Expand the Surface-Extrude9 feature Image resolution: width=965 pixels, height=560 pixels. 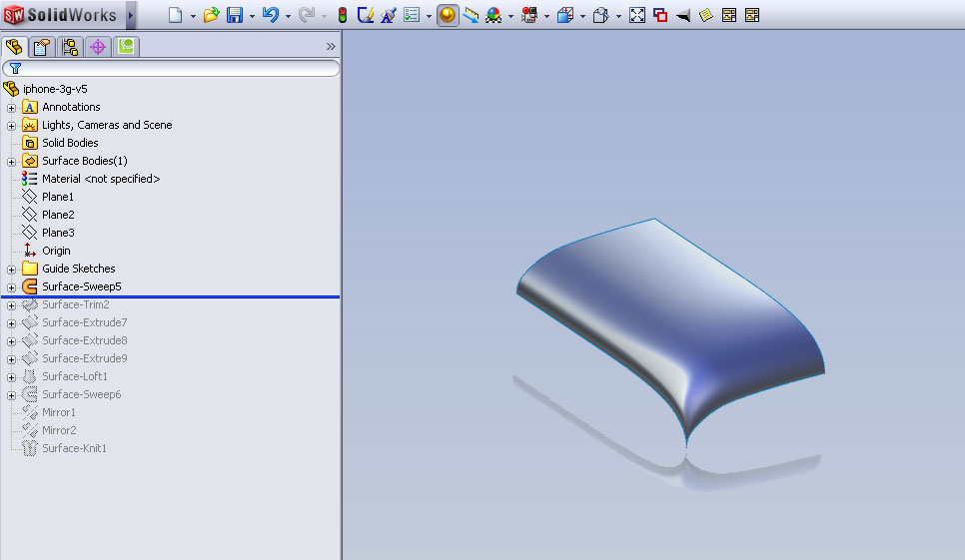11,359
